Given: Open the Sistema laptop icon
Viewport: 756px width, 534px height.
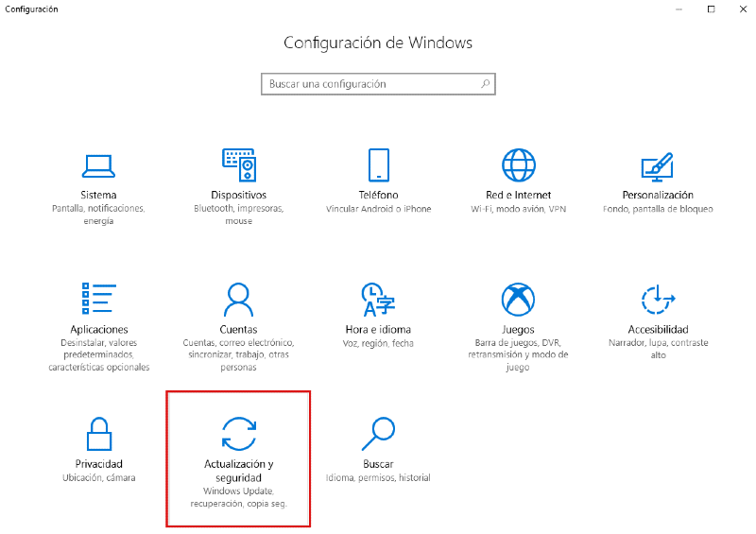Looking at the screenshot, I should (x=98, y=166).
